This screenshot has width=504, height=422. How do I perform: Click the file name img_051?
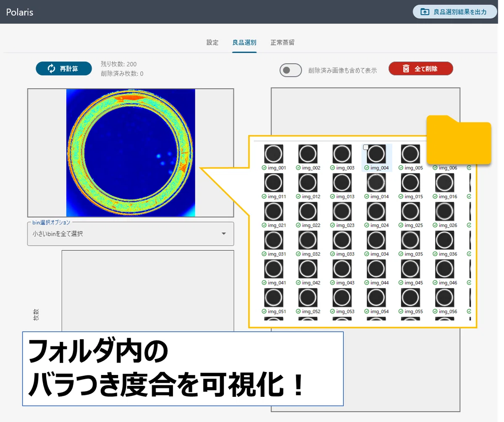point(277,312)
